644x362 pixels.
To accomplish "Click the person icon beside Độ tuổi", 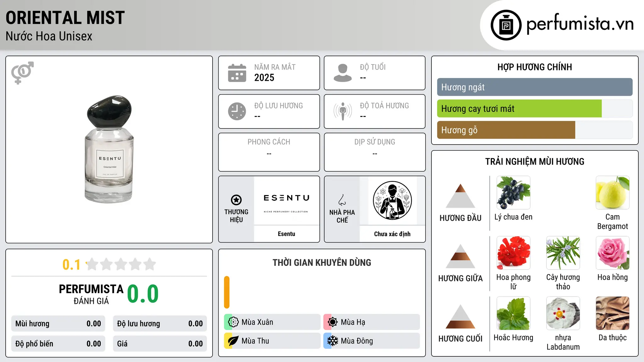I will click(x=342, y=73).
